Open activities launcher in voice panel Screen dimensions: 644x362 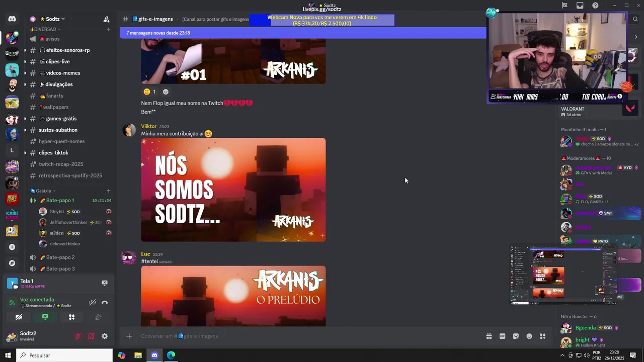(x=71, y=317)
